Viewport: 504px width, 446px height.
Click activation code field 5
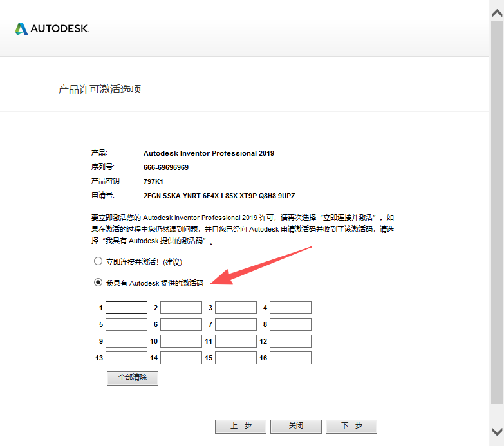(x=126, y=324)
